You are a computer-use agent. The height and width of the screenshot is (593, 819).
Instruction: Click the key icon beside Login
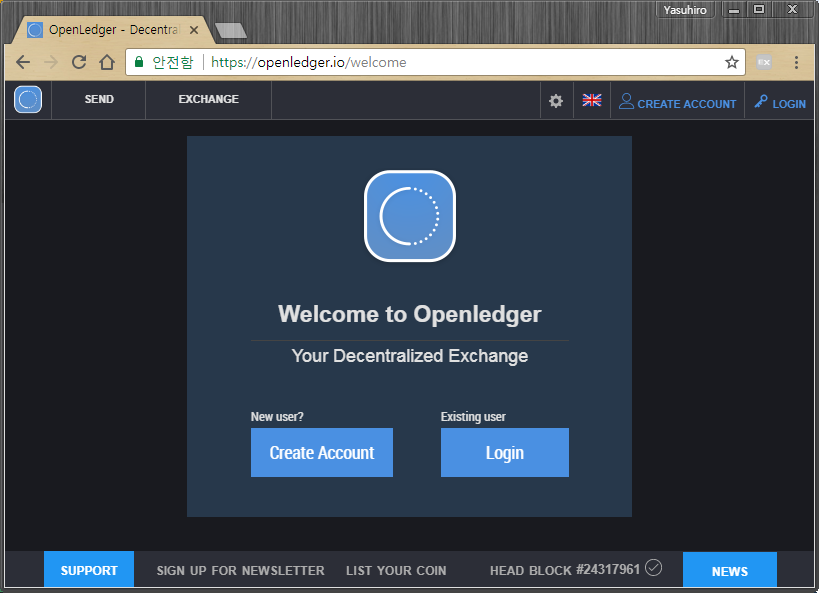(760, 101)
